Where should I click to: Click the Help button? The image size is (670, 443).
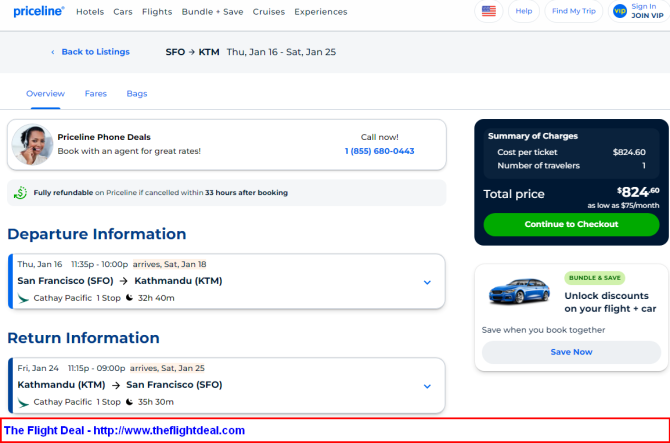coord(524,11)
